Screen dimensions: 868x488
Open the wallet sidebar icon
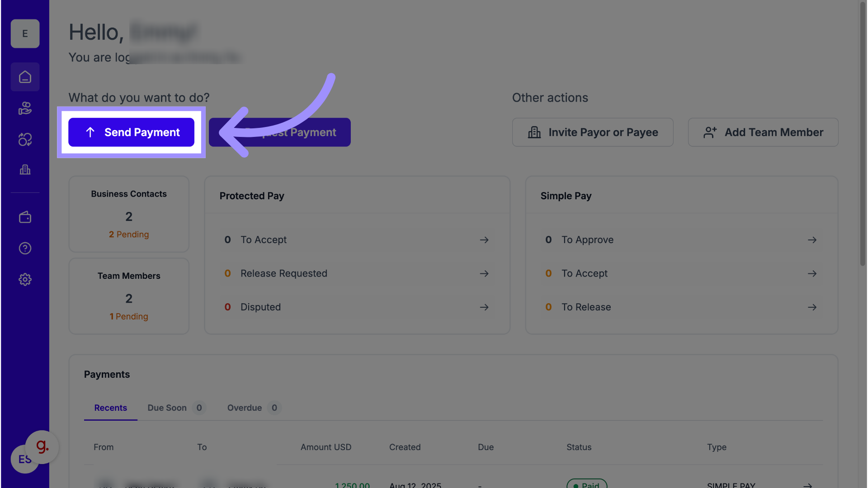(25, 217)
